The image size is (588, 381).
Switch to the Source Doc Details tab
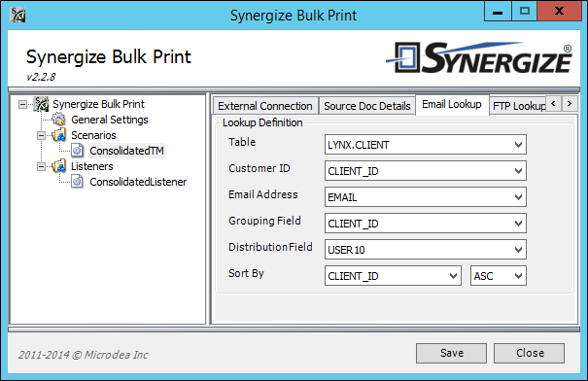tap(367, 106)
